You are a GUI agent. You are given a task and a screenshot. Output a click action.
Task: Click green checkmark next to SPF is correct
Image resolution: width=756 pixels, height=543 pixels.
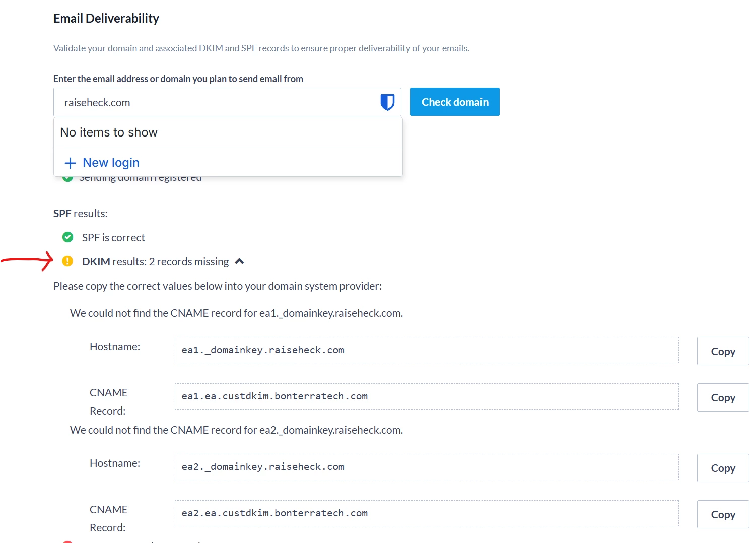[x=67, y=237]
